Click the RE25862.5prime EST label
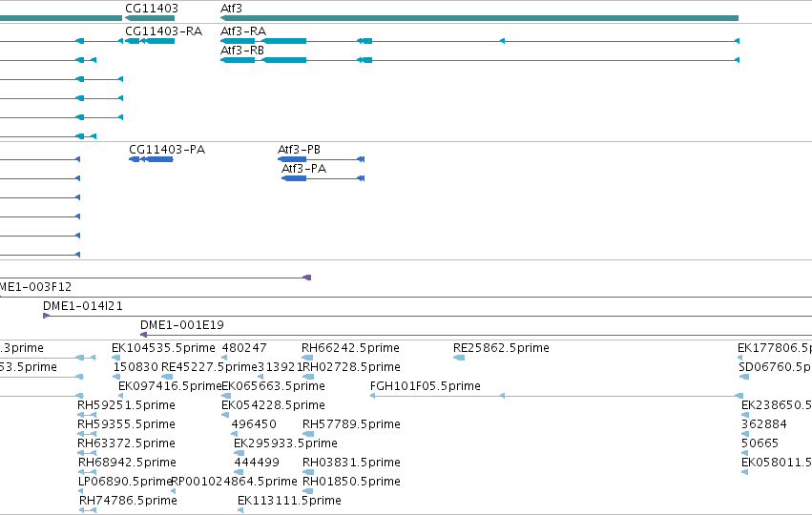 (x=501, y=348)
